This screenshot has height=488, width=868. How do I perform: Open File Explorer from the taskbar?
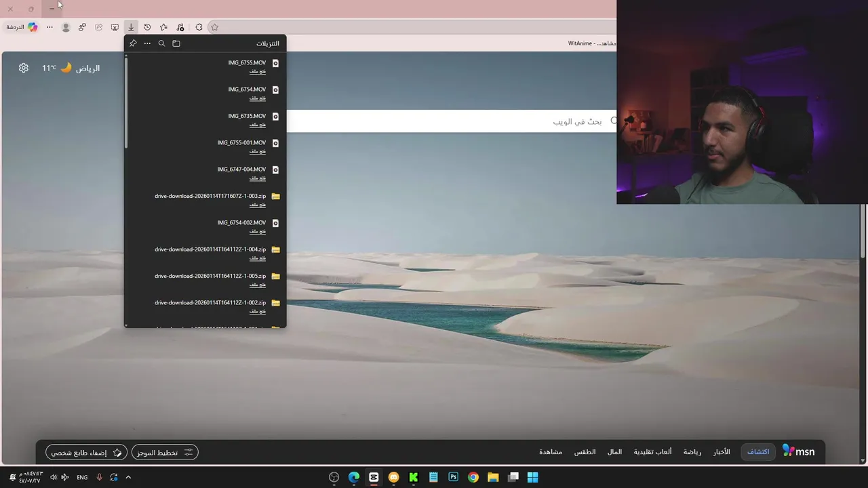coord(493,477)
